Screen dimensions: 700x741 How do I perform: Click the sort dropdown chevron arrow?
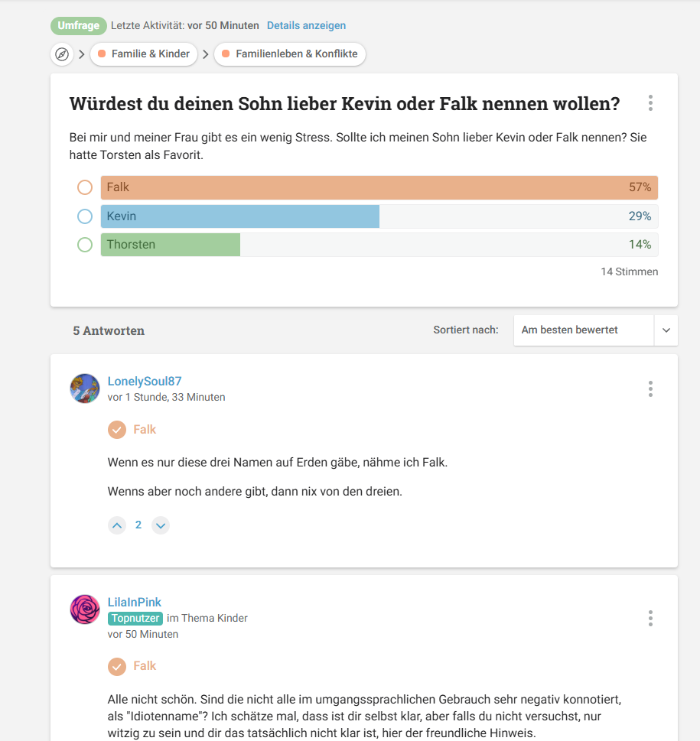point(666,330)
